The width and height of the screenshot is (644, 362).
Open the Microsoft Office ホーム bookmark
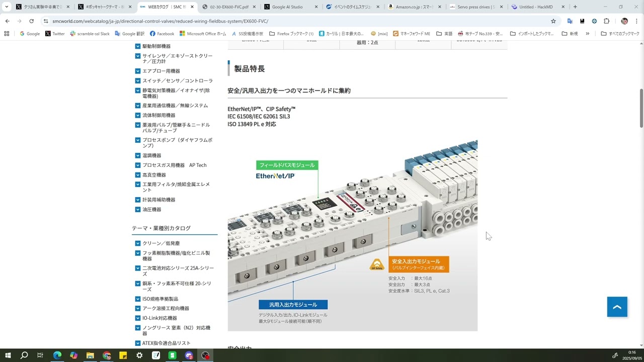pyautogui.click(x=203, y=34)
